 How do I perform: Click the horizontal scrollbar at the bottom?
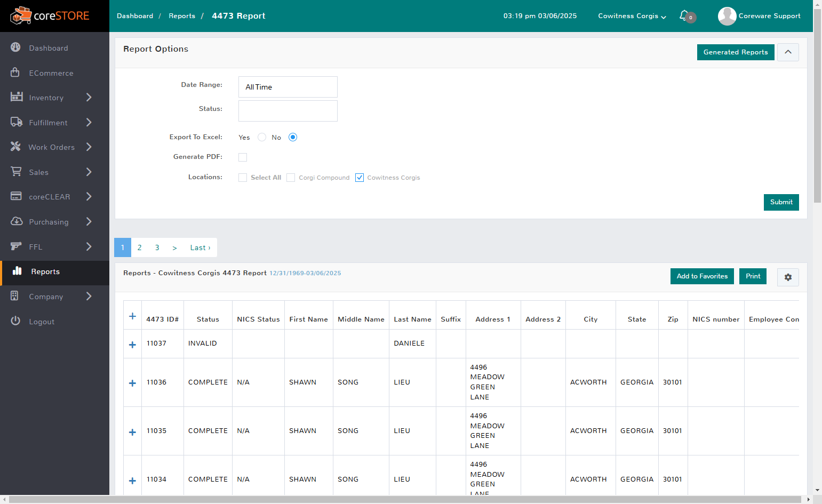point(405,500)
